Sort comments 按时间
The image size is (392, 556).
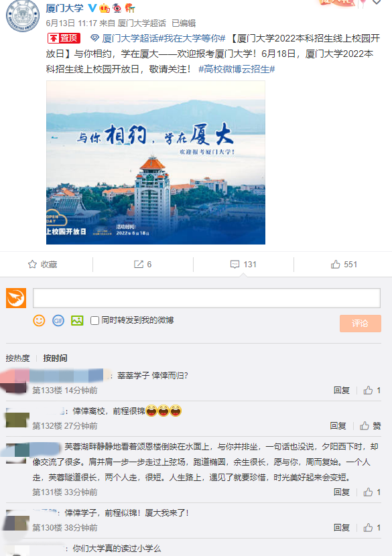pyautogui.click(x=55, y=358)
